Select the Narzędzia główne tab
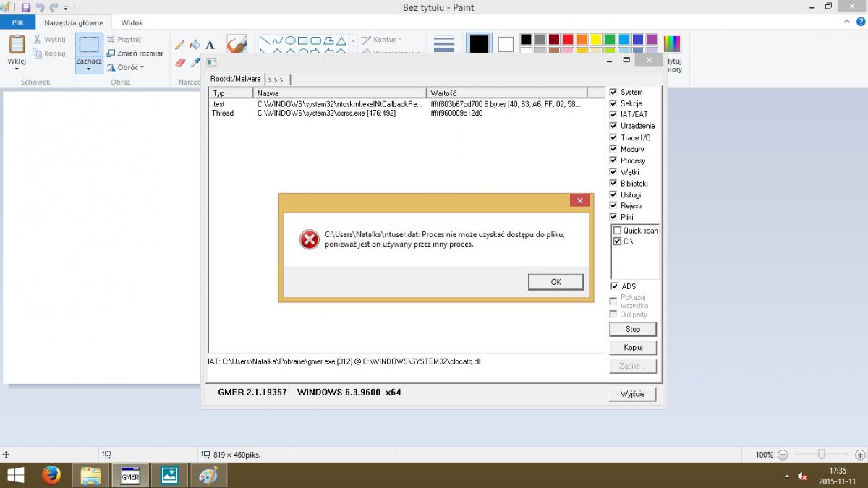 coord(73,22)
